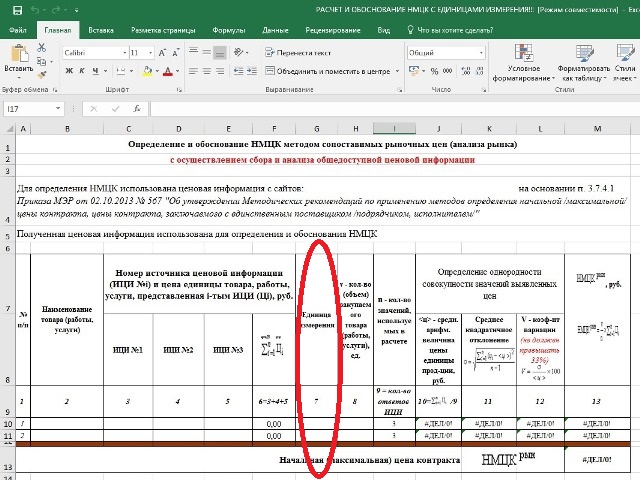Toggle bold formatting Ж
Viewport: 640px width, 480px height.
coord(69,71)
